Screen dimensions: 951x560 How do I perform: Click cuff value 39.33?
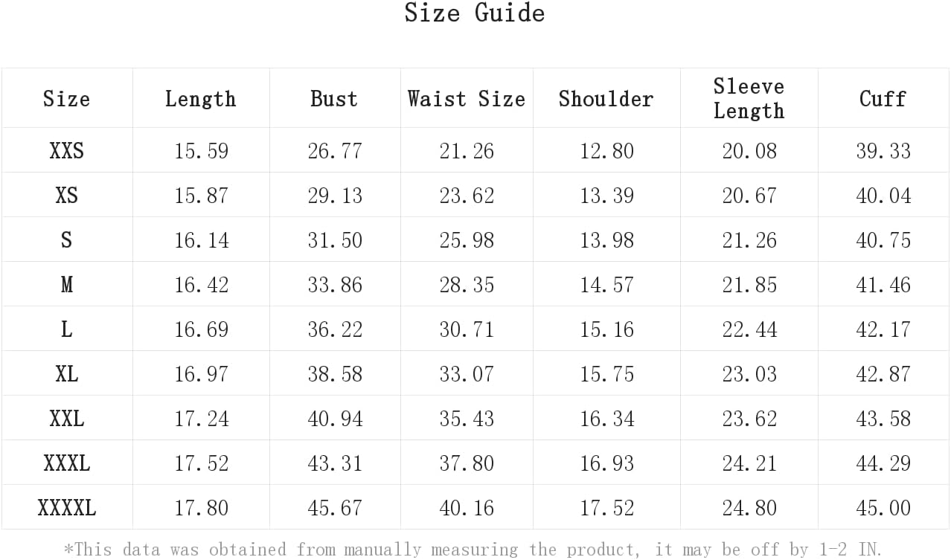pyautogui.click(x=883, y=151)
